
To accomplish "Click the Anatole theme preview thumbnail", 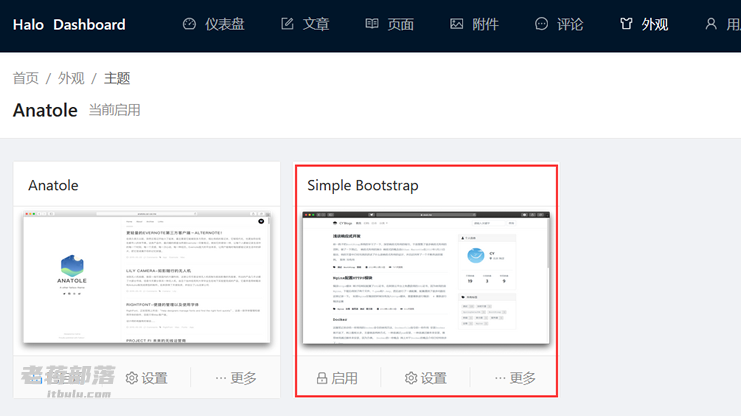I will click(147, 277).
